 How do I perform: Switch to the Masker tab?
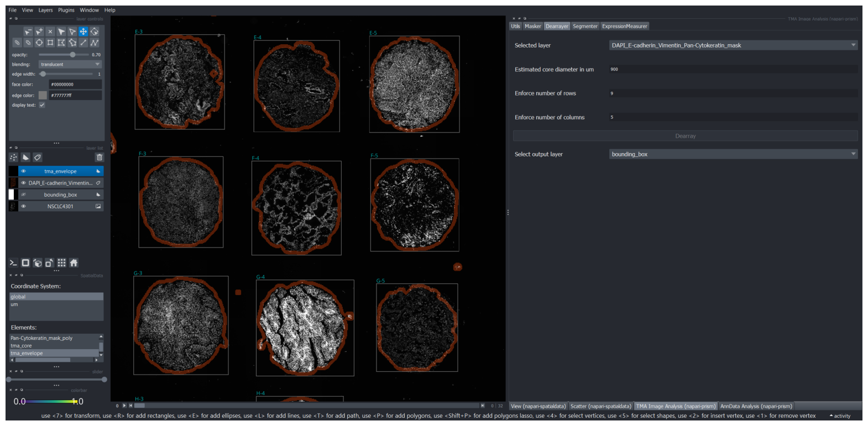(533, 26)
